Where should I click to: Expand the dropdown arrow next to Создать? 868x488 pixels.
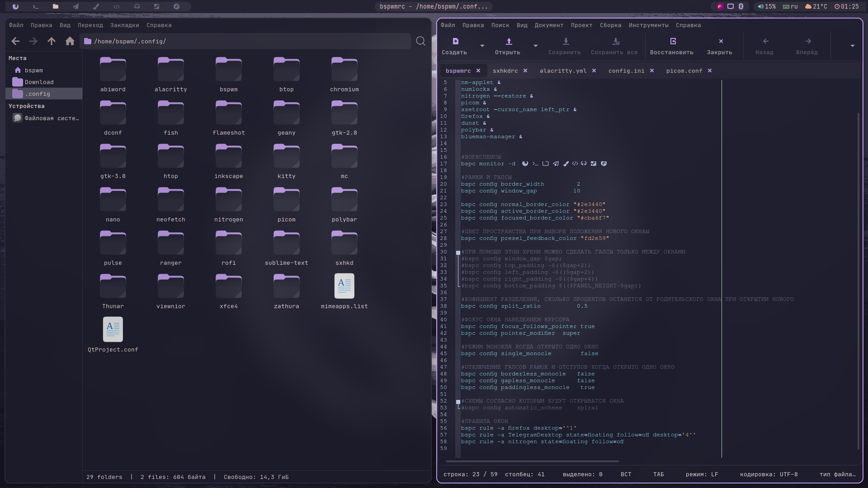tap(482, 46)
